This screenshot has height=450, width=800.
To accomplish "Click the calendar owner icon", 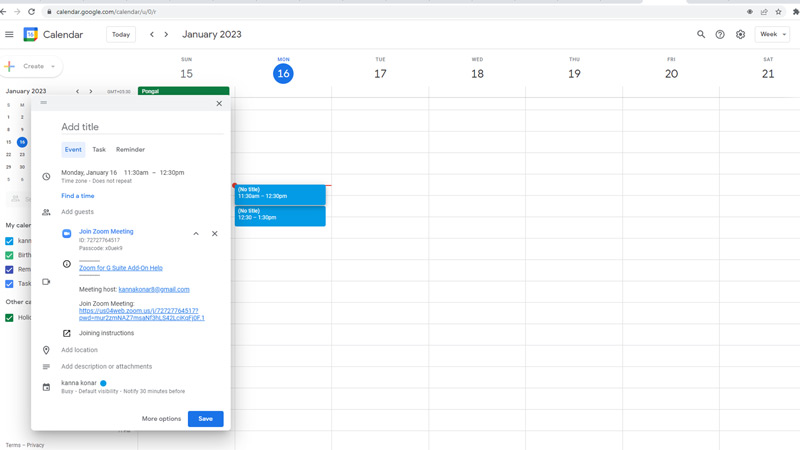I will point(46,387).
